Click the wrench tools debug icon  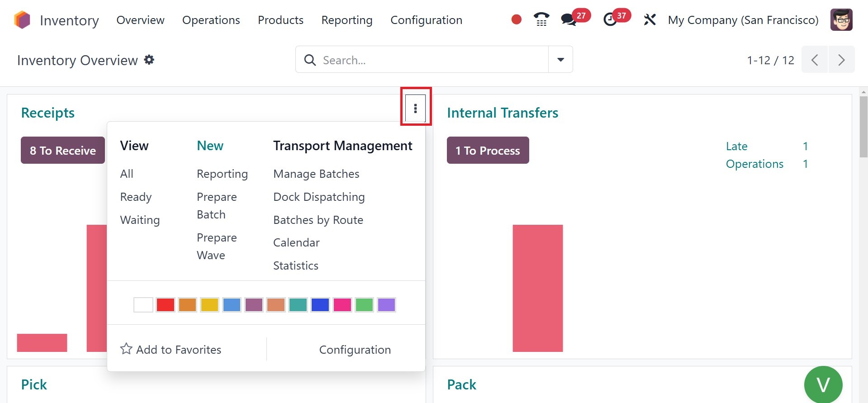(650, 20)
